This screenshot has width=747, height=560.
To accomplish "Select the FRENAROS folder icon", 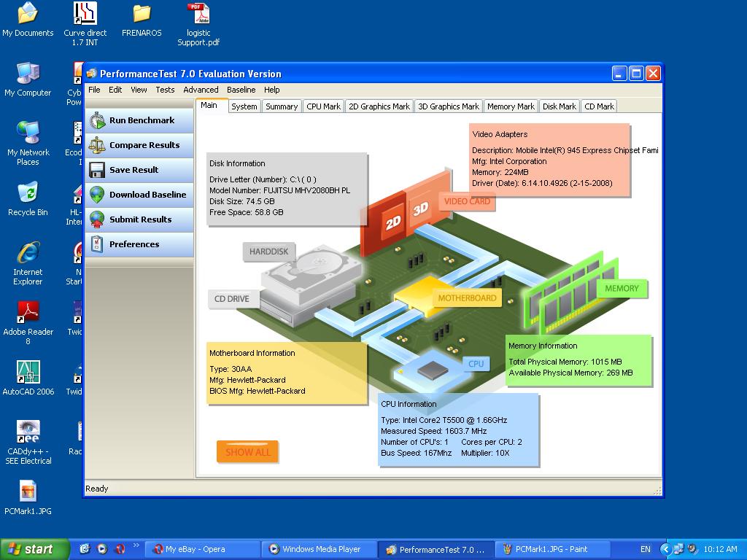I will [x=142, y=20].
